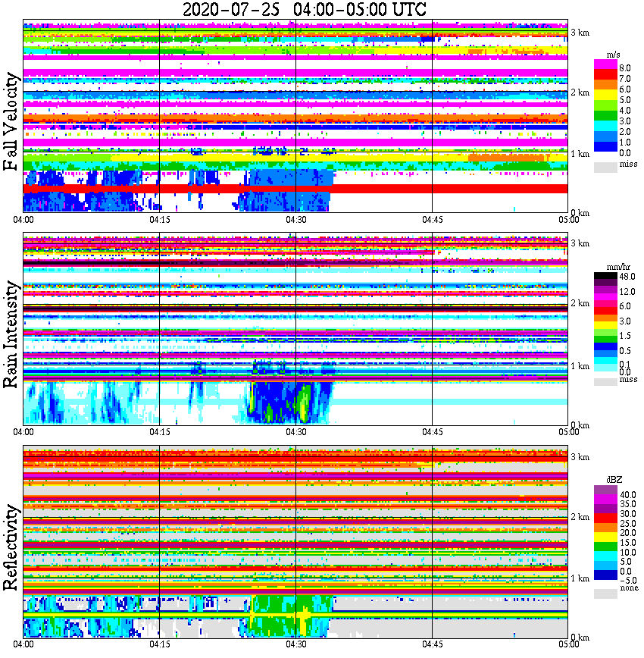
Task: Click 3 km label beside Fall Velocity plot
Action: (x=580, y=33)
